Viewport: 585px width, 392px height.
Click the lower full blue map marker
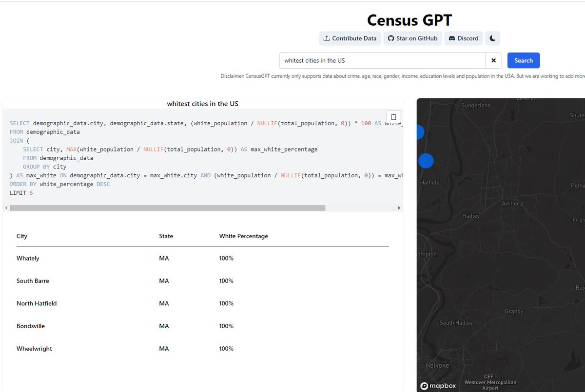[x=426, y=161]
